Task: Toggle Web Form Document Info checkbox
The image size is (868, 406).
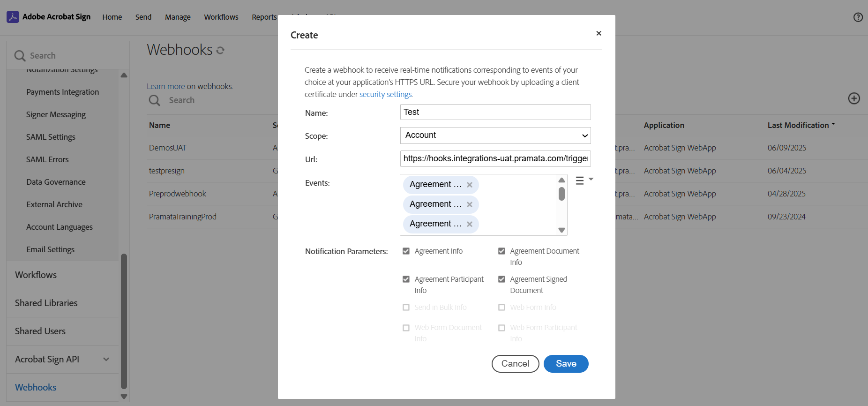Action: [x=406, y=328]
